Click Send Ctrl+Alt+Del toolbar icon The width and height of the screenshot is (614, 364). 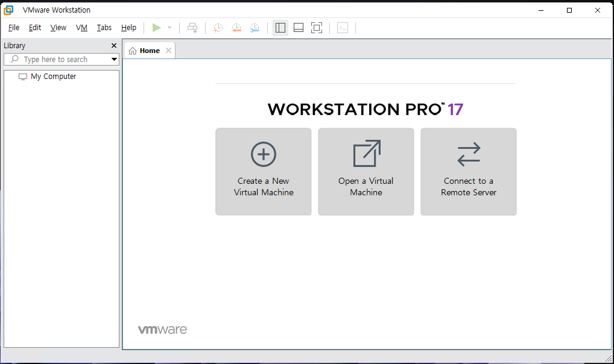pyautogui.click(x=192, y=28)
